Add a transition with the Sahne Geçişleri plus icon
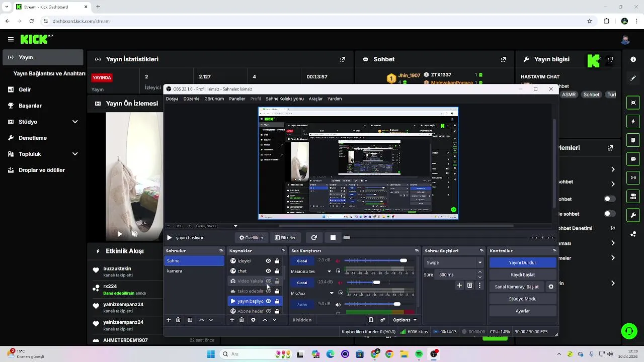The width and height of the screenshot is (644, 362). 459,285
